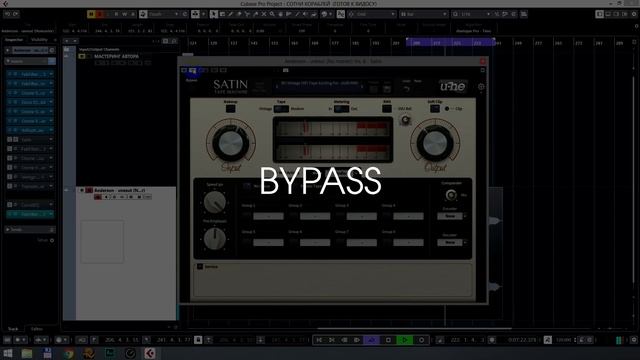Click the purple locator range in ruler
This screenshot has width=640, height=360.
coord(451,42)
